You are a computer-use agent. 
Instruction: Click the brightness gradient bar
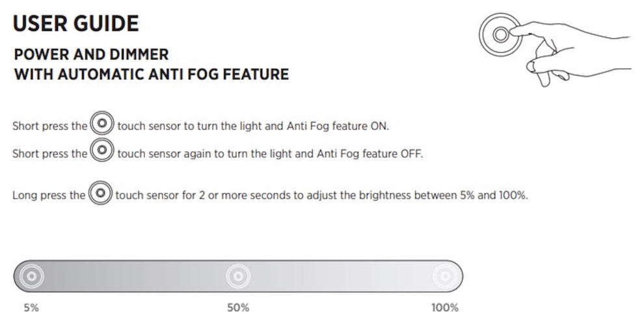click(130, 277)
